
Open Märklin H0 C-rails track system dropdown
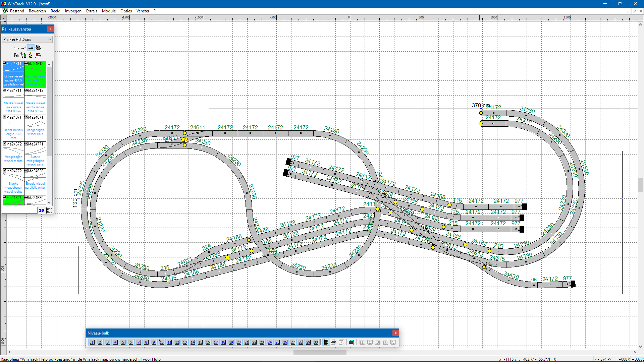pos(27,40)
